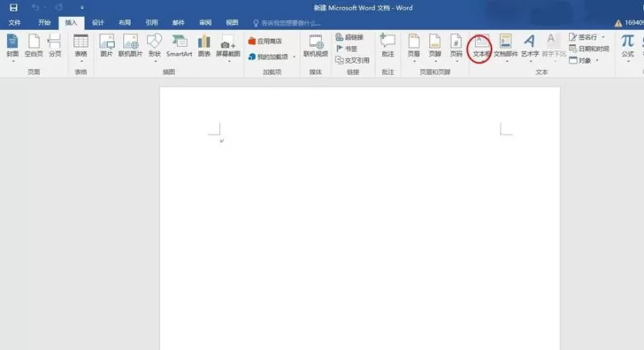Insert 日期和时间 (Date & Time)
This screenshot has width=644, height=350.
589,49
